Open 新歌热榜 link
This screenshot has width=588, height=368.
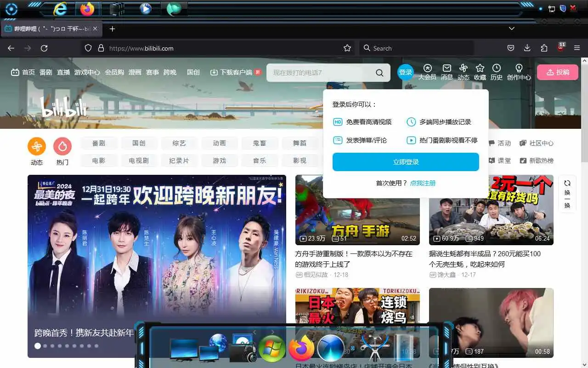[537, 161]
